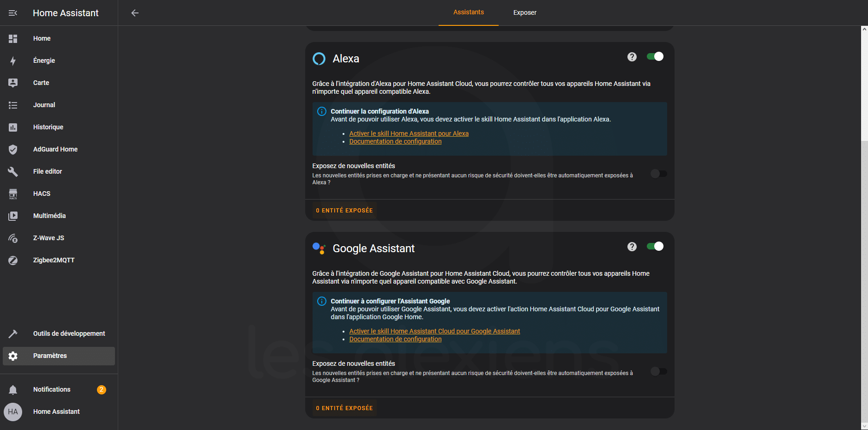Image resolution: width=868 pixels, height=430 pixels.
Task: Select the Zigbee2MQTT sidebar label
Action: click(54, 260)
